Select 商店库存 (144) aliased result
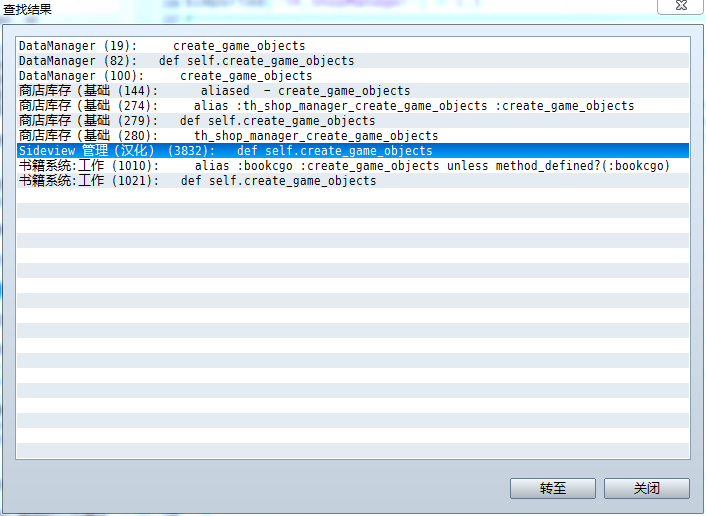This screenshot has height=516, width=706. [x=353, y=91]
